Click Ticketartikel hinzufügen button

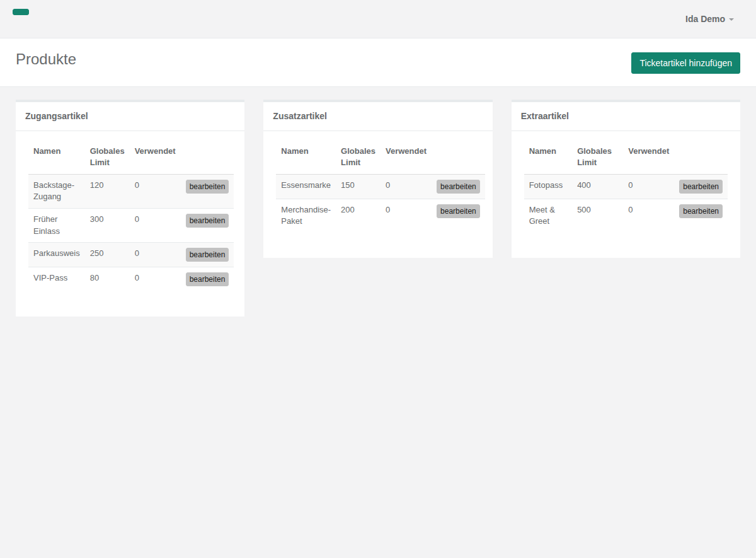tap(685, 63)
